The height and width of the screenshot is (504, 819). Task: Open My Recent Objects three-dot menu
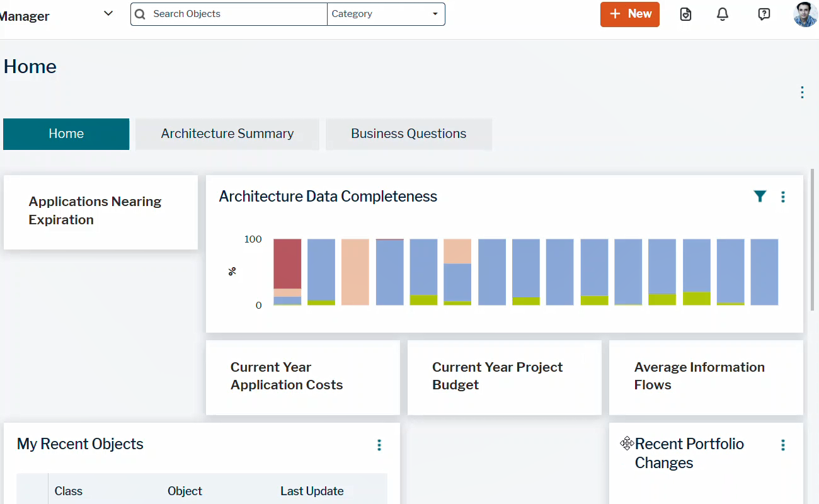pos(379,445)
